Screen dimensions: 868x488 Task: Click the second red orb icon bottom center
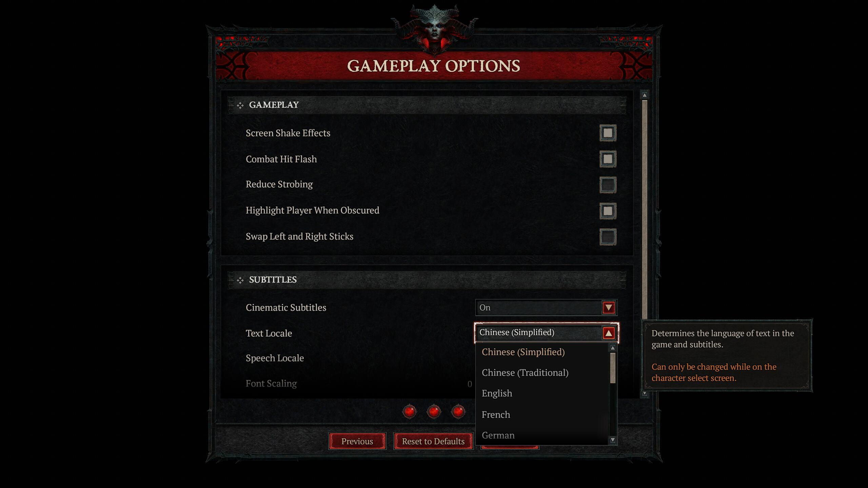[x=433, y=410]
